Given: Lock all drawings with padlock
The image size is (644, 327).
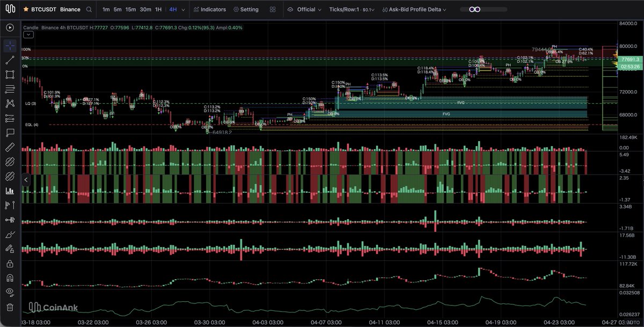Looking at the screenshot, I should coord(10,264).
